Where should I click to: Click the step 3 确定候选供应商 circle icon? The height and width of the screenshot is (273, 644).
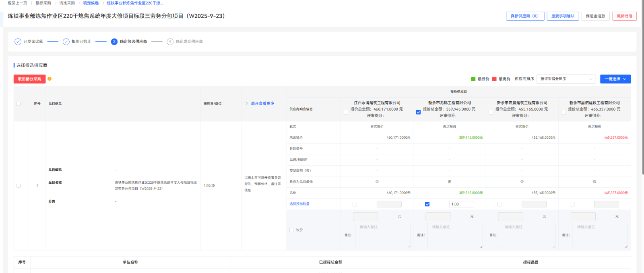[114, 41]
